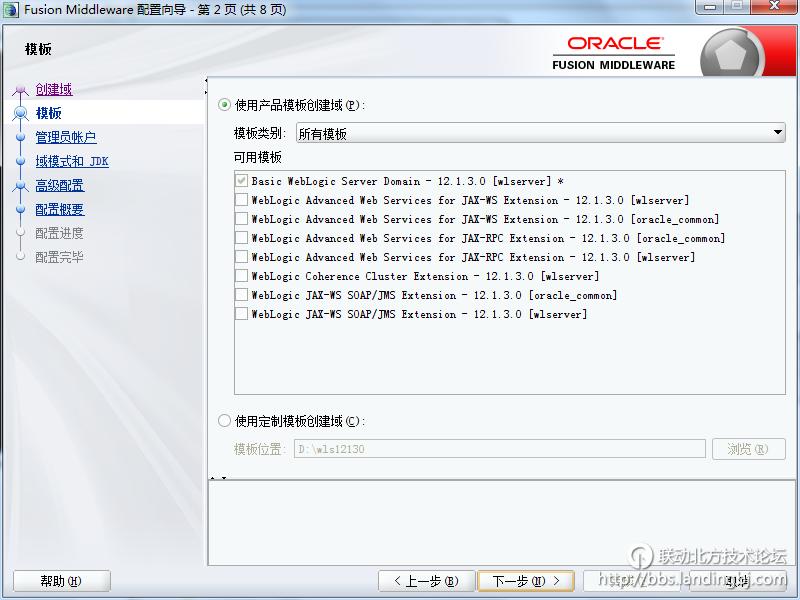Select 使用定制模板创建域 radio button
Image resolution: width=800 pixels, height=600 pixels.
click(224, 421)
